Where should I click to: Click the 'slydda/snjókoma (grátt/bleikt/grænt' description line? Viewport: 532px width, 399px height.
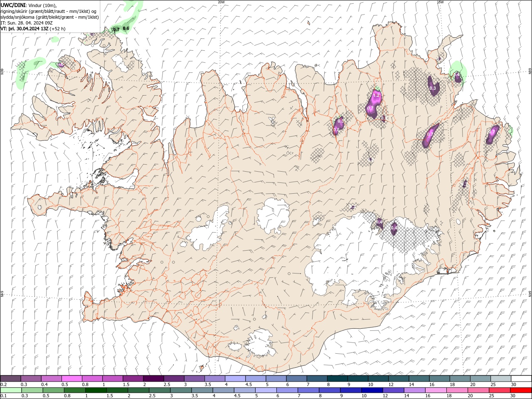click(49, 17)
